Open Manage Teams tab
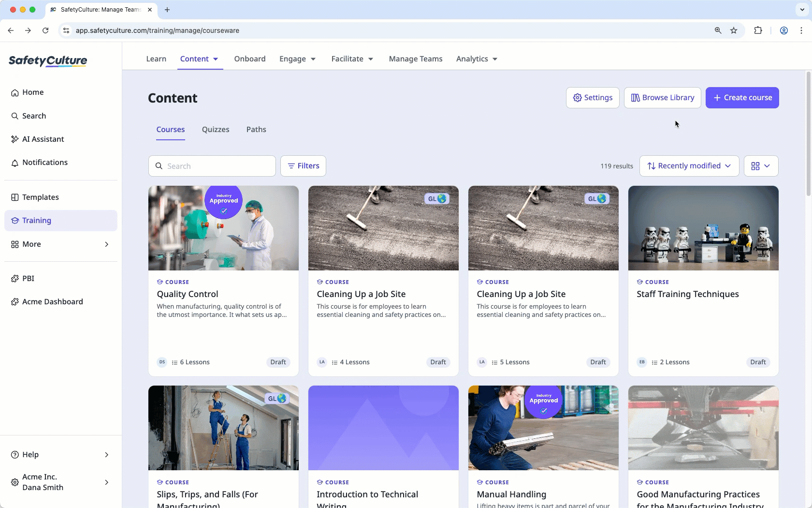This screenshot has width=812, height=508. tap(416, 59)
